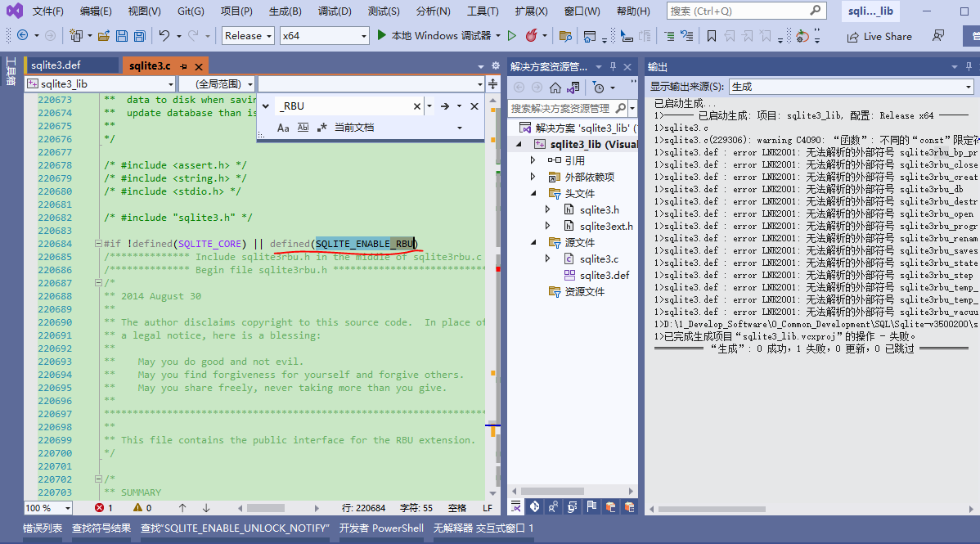Viewport: 980px width, 544px height.
Task: Click the editor settings gear icon
Action: [496, 65]
